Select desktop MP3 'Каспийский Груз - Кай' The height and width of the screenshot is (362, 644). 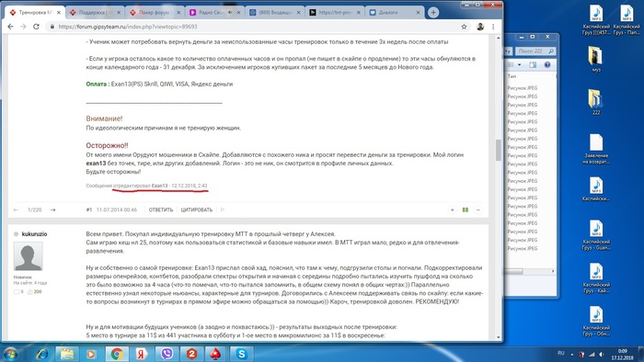(596, 278)
